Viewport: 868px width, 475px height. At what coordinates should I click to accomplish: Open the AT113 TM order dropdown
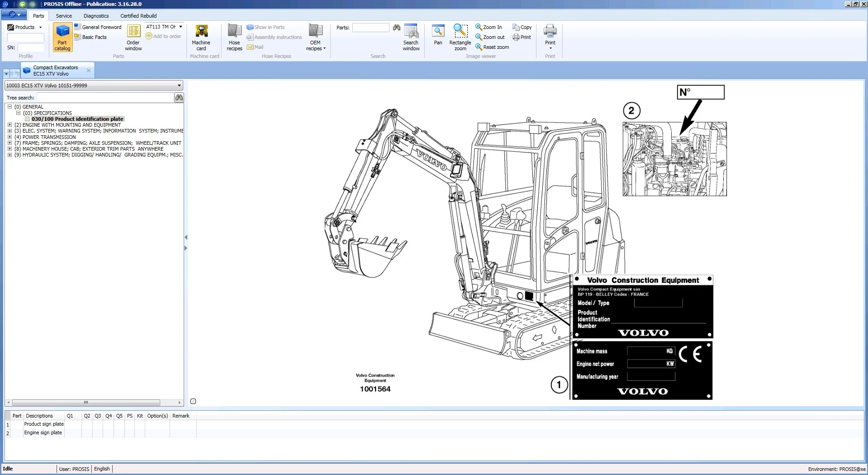[180, 27]
